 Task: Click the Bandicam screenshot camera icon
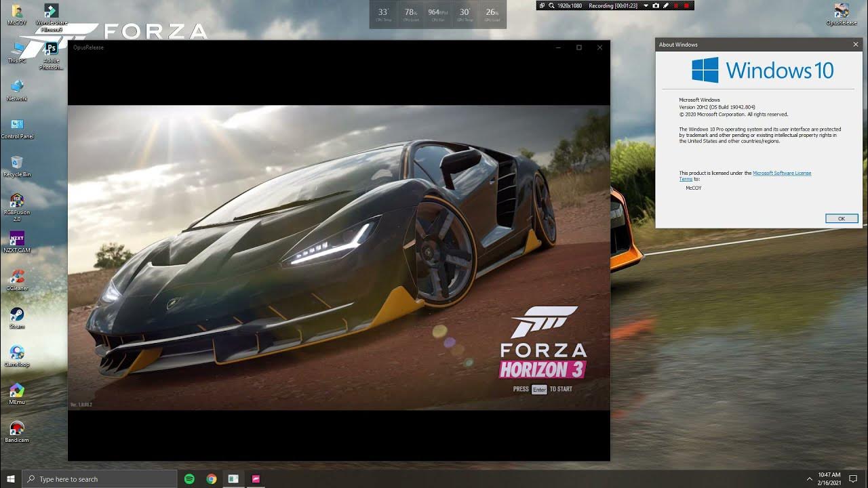click(655, 5)
